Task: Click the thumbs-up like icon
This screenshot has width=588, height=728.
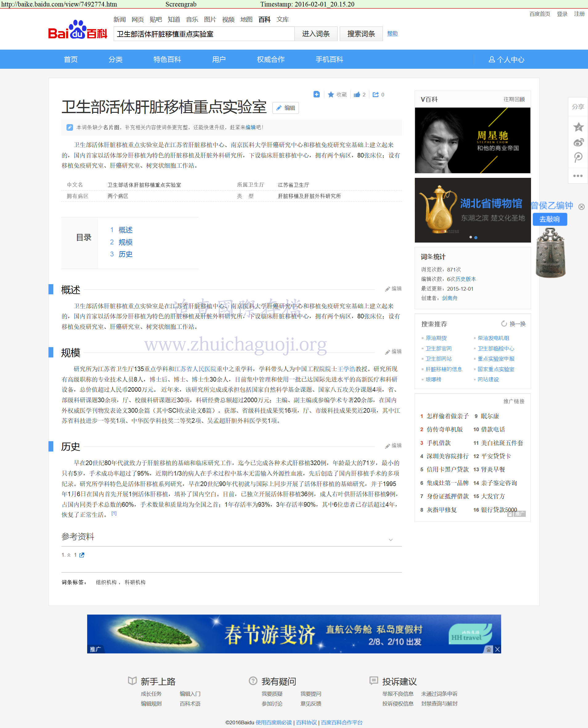Action: tap(357, 95)
